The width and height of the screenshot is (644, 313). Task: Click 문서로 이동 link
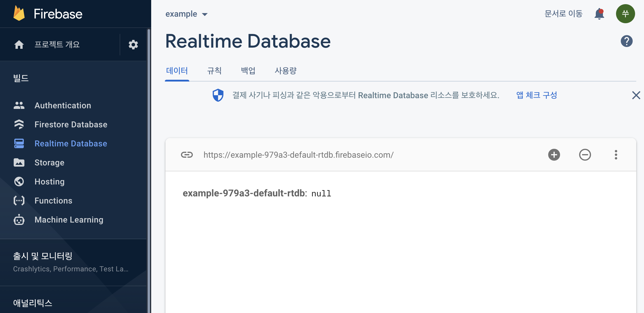click(x=563, y=14)
